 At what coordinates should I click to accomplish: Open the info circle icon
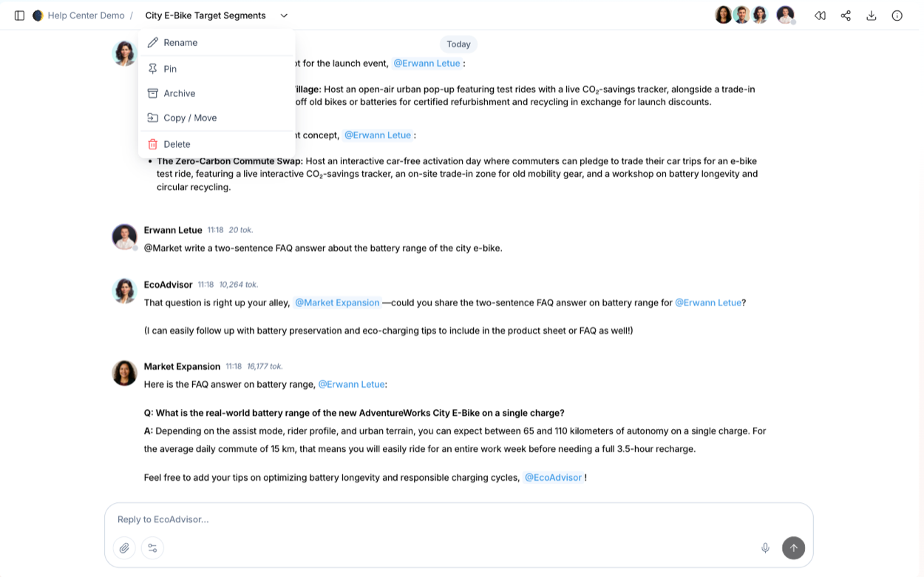tap(897, 16)
